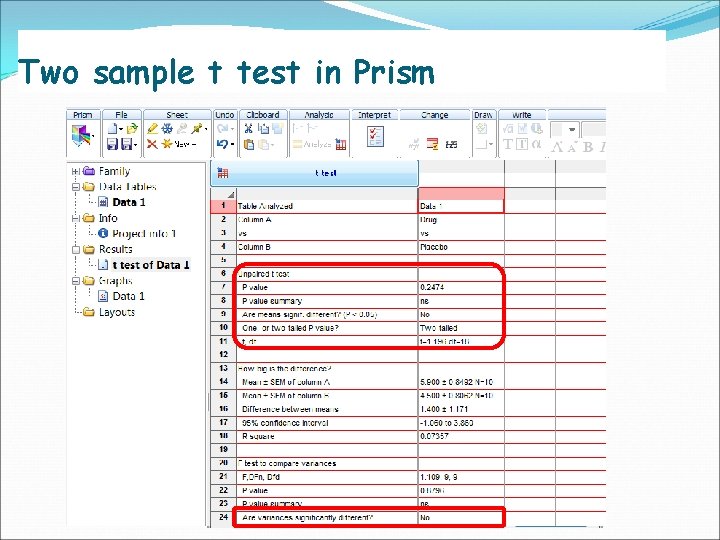Select the Results folder label

coord(115,249)
